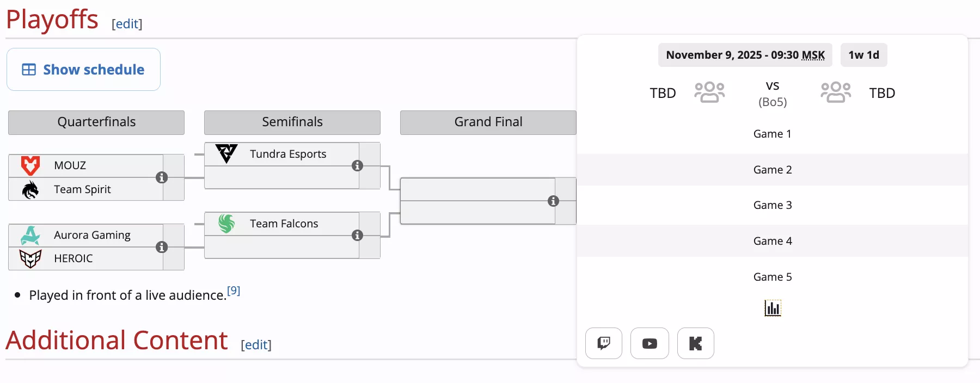Open the Grand Final match info icon
This screenshot has width=980, height=383.
click(553, 201)
